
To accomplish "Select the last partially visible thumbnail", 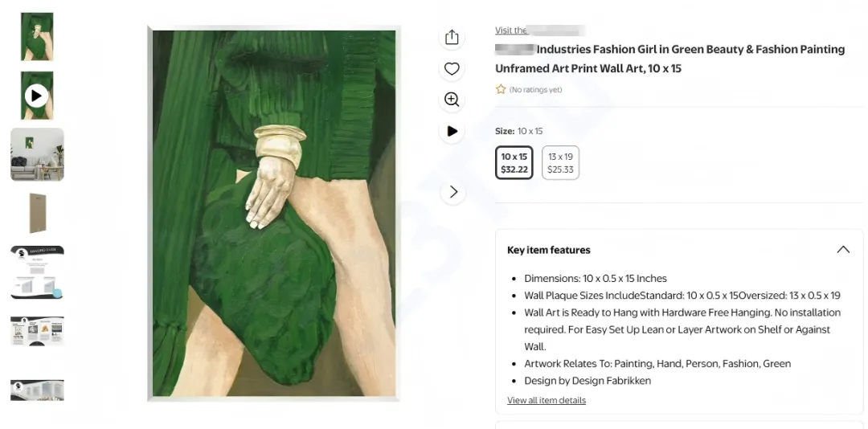I will click(37, 390).
